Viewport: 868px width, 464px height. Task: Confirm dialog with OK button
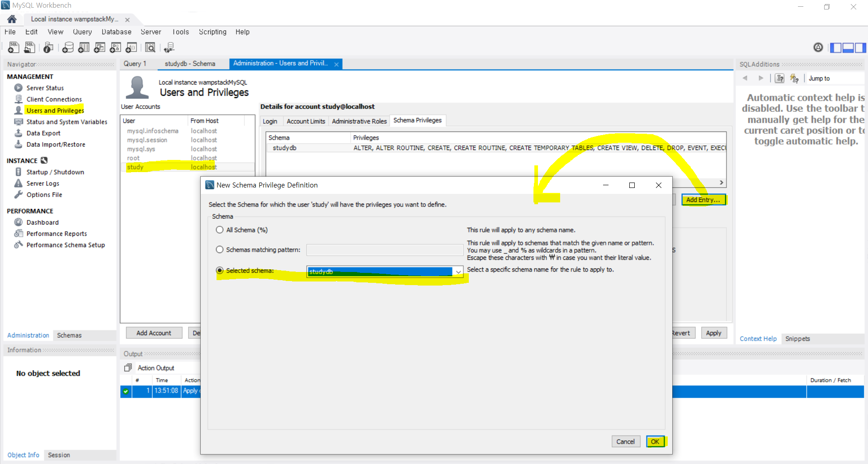click(x=655, y=441)
